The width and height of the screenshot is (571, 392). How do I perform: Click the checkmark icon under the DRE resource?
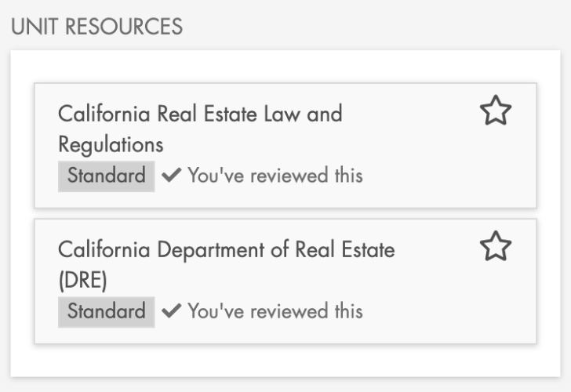coord(170,311)
